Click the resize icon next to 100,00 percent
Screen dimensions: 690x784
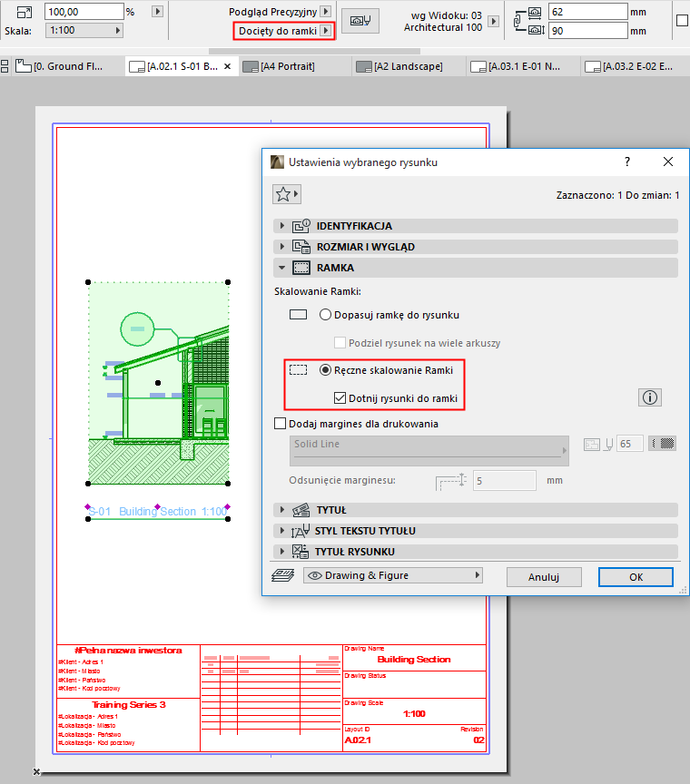pos(24,12)
